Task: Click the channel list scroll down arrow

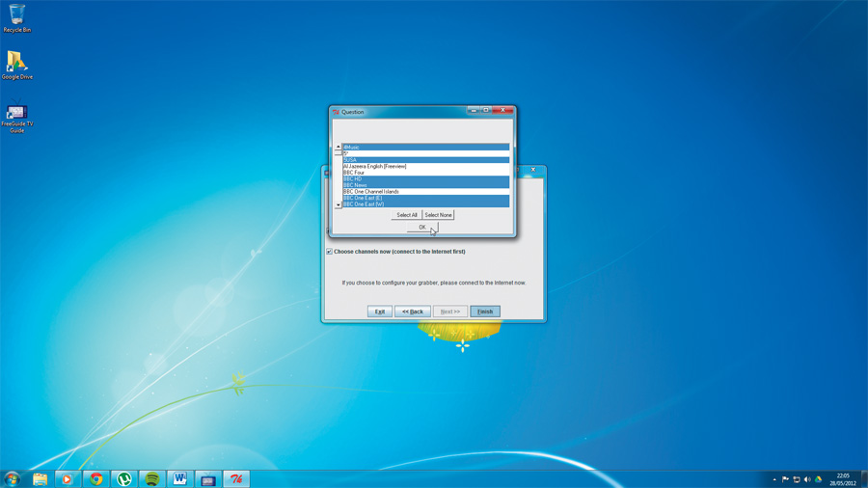Action: [x=339, y=204]
